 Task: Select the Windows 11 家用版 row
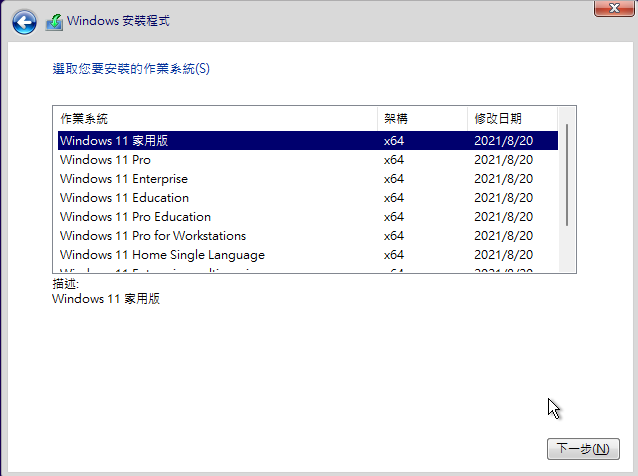pyautogui.click(x=308, y=141)
